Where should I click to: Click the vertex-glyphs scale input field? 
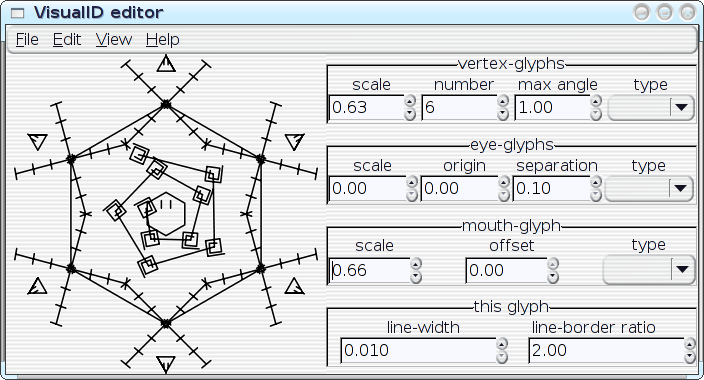(366, 108)
